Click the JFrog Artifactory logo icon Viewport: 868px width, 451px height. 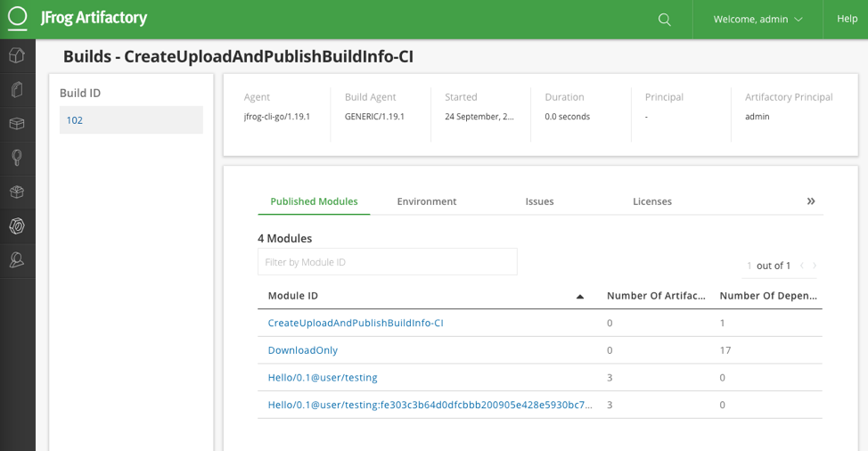18,19
